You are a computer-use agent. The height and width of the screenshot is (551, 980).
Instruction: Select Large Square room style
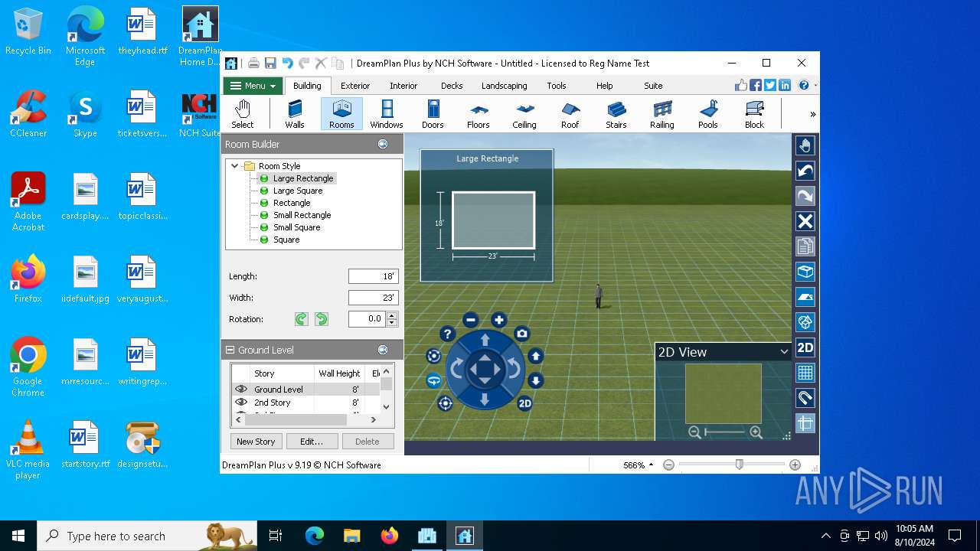pyautogui.click(x=298, y=191)
